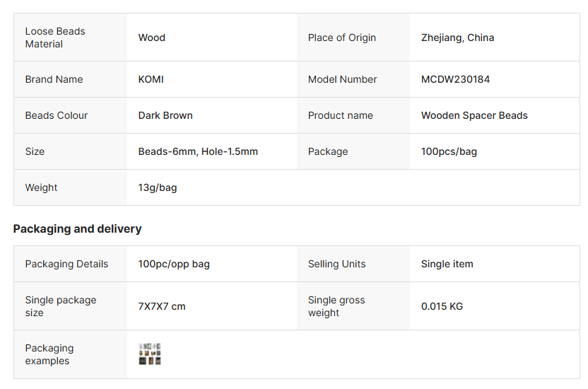Click the '0.015 KG' gross weight value

(x=442, y=306)
